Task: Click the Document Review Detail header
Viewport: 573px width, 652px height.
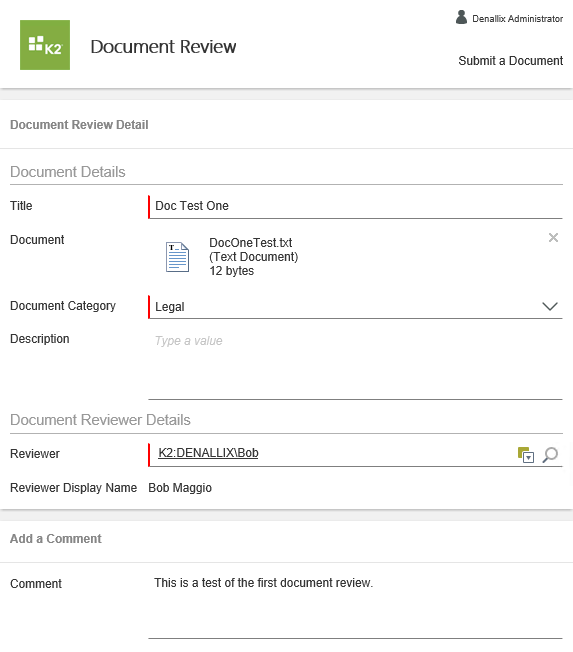Action: pyautogui.click(x=79, y=125)
